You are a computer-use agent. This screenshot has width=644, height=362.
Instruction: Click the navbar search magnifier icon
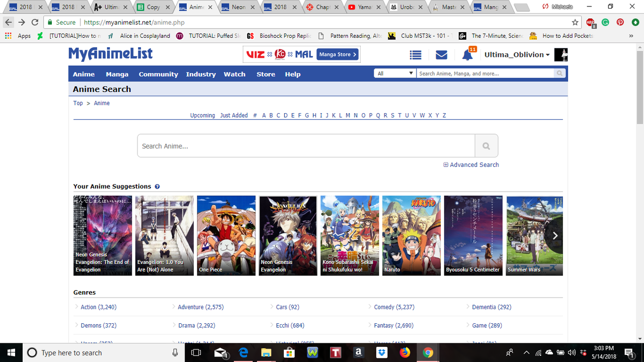click(559, 73)
